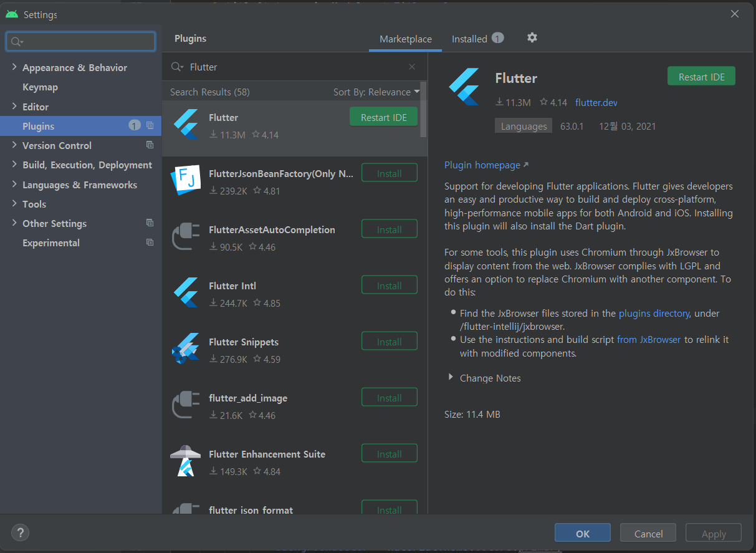Click the Installed tab count badge
This screenshot has width=756, height=553.
[x=497, y=38]
